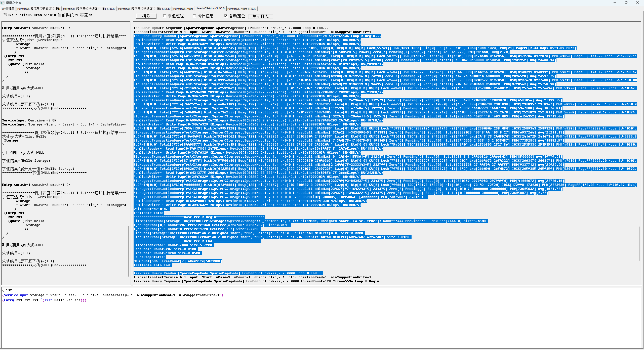This screenshot has width=644, height=350.
Task: Click the left panel horizontal scrollbar
Action: point(33,283)
